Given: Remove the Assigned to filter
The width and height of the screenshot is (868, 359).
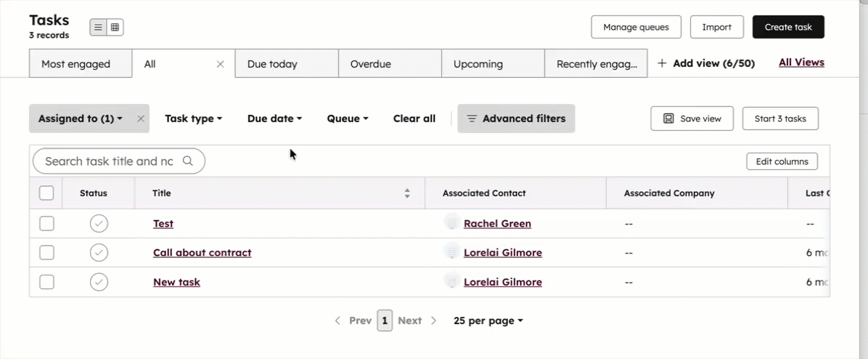Looking at the screenshot, I should (141, 118).
